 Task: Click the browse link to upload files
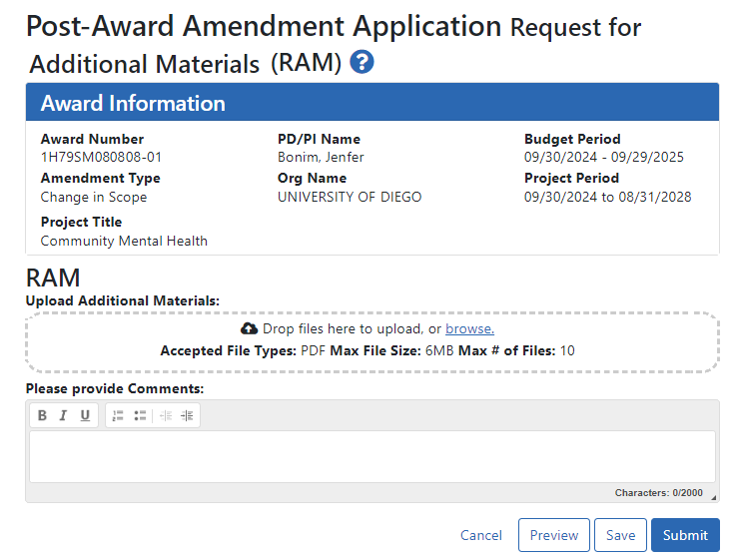tap(469, 328)
